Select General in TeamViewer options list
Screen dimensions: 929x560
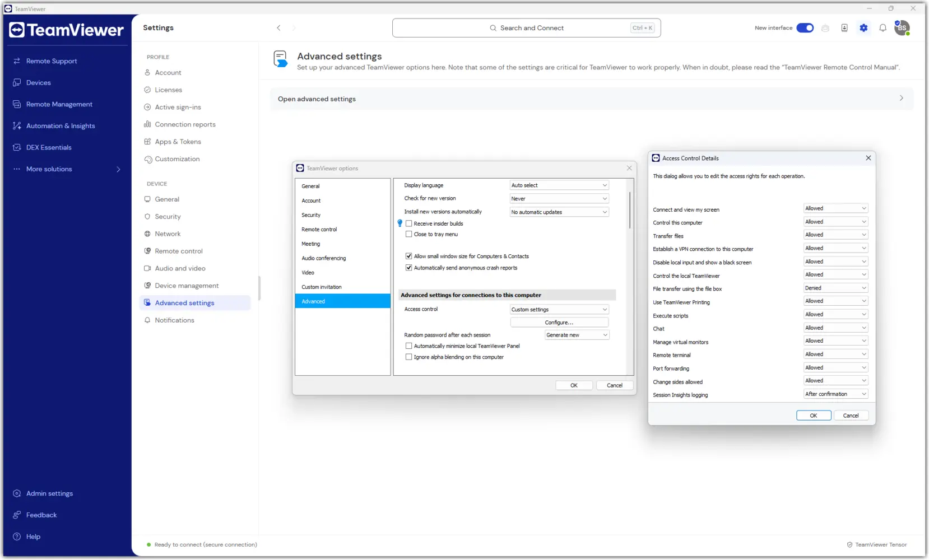[x=342, y=186]
